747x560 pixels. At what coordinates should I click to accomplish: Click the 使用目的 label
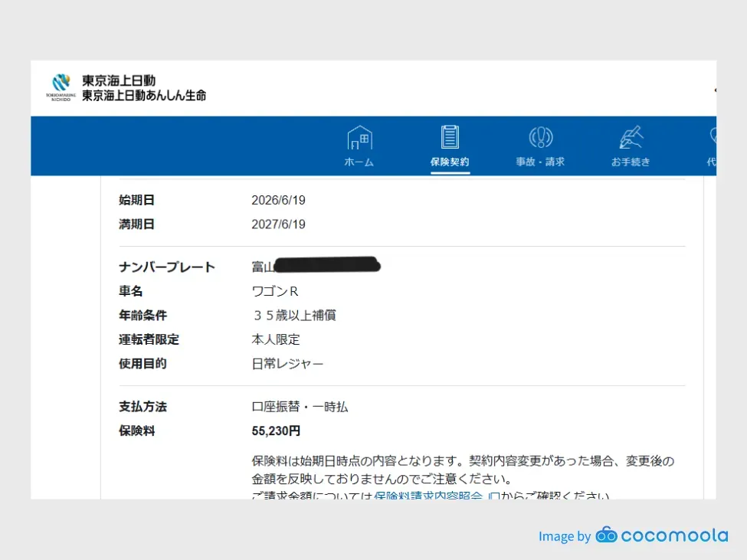[x=143, y=364]
